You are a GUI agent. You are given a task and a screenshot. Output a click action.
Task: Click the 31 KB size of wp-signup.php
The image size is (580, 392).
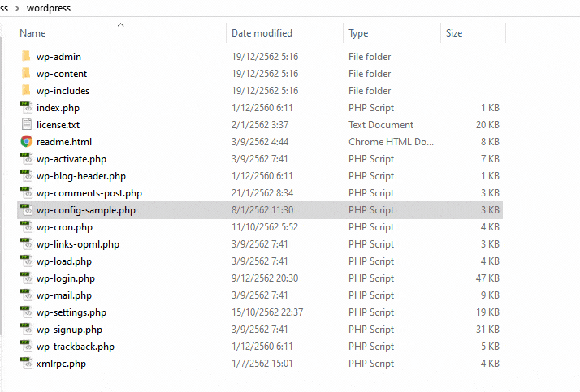[x=487, y=330]
